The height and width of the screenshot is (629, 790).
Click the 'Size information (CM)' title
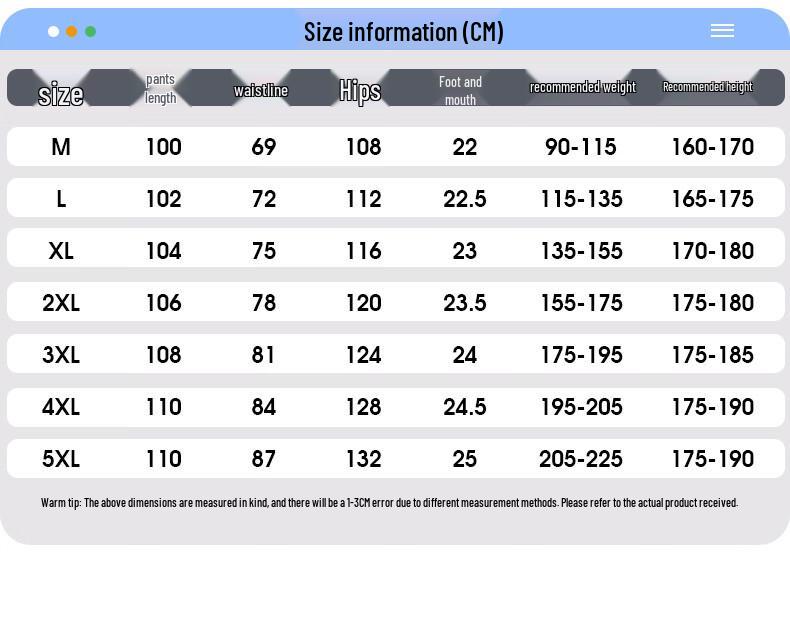tap(403, 32)
